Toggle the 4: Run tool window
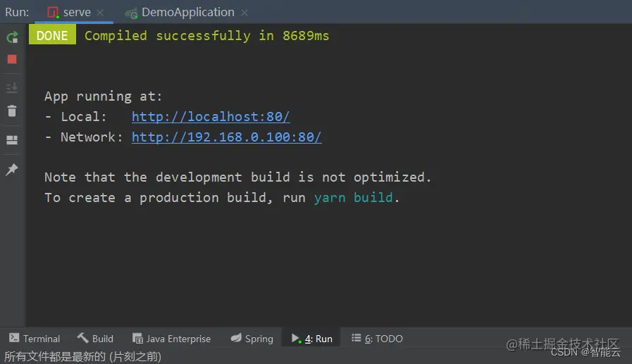632x364 pixels. pyautogui.click(x=311, y=339)
